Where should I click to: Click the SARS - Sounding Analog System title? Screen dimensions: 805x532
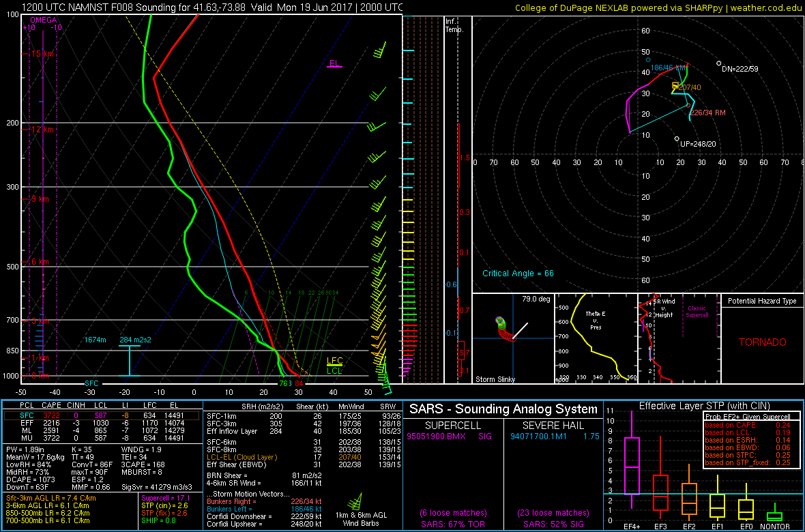[503, 410]
